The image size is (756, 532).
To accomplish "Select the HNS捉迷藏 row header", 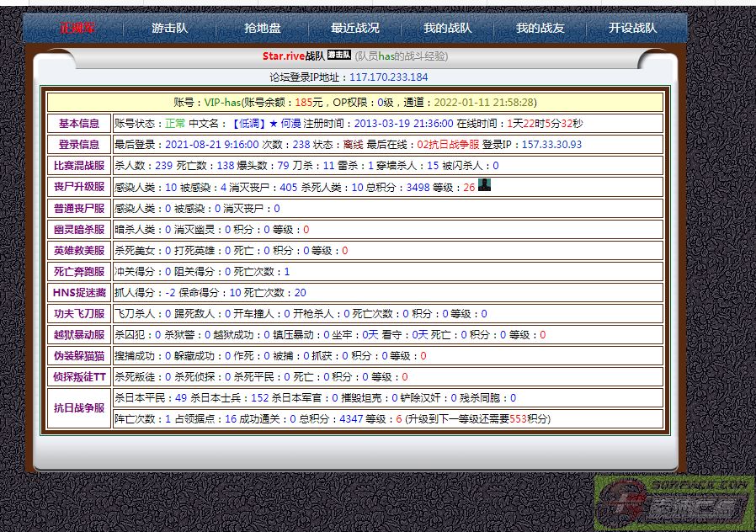I will coord(79,292).
